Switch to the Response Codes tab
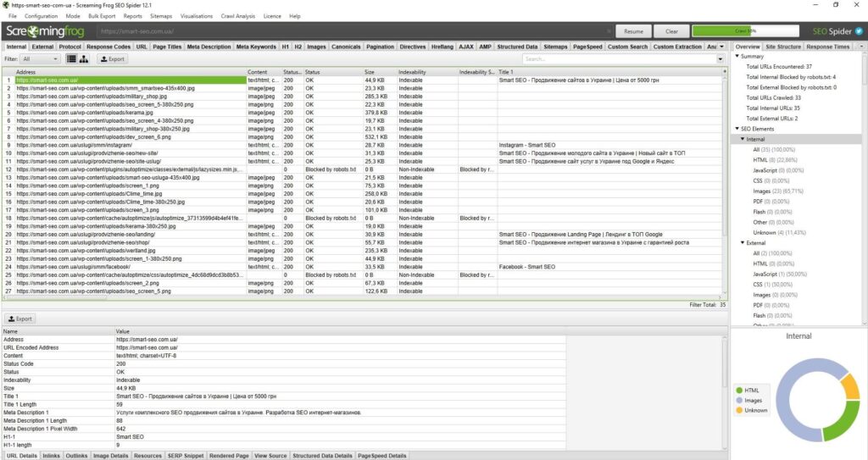This screenshot has height=460, width=868. click(x=108, y=47)
